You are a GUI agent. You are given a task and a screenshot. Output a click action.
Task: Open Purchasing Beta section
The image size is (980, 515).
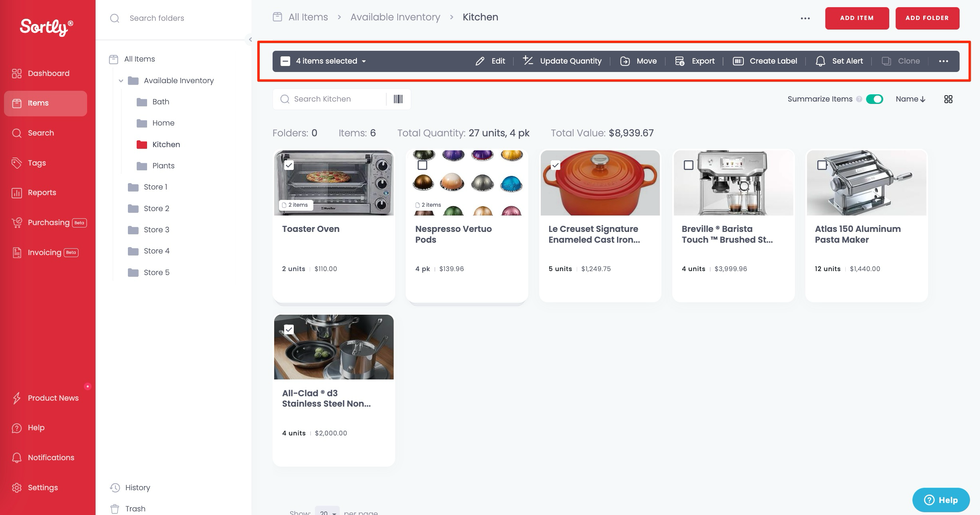[x=49, y=223]
